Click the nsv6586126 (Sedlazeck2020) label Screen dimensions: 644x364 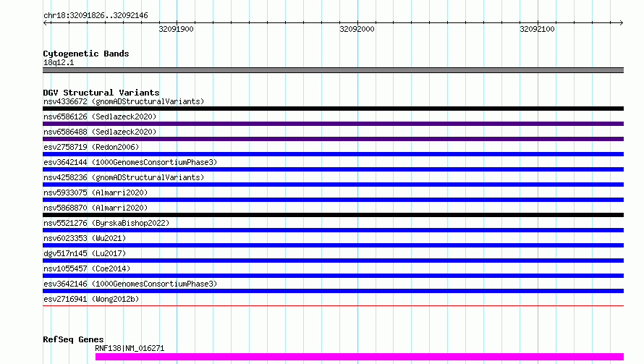coord(100,117)
